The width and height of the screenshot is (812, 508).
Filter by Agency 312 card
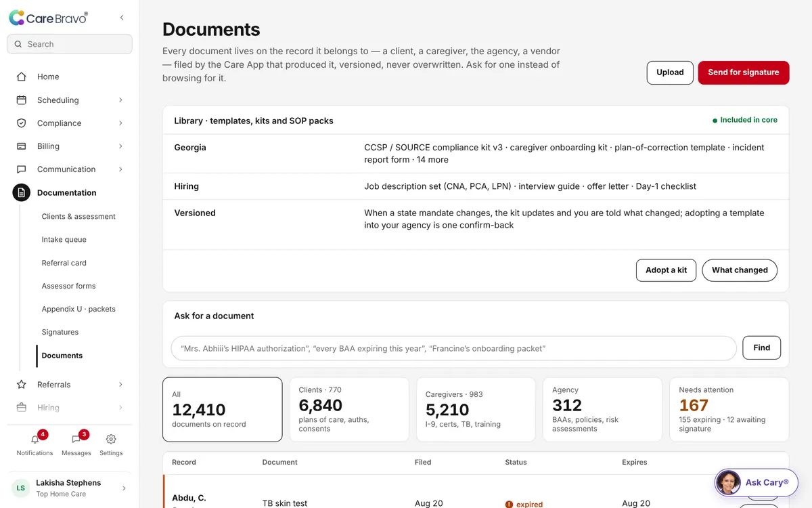(602, 410)
